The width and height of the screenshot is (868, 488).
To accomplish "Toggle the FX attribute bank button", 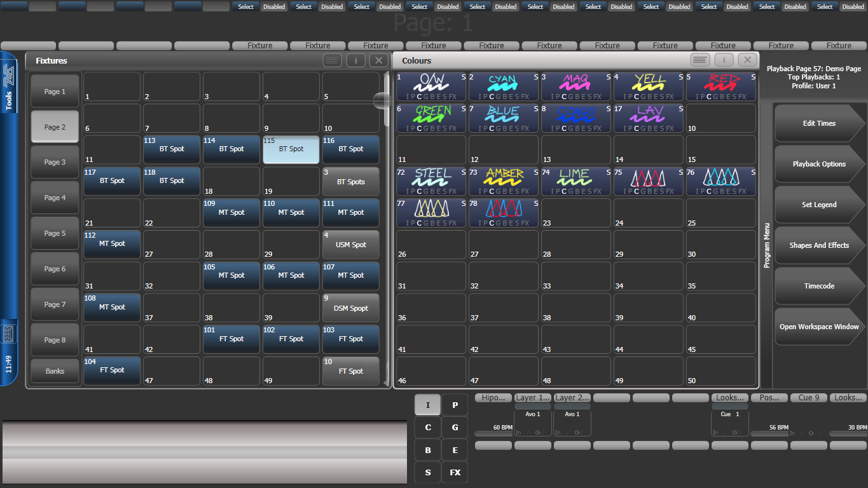I will [x=455, y=473].
